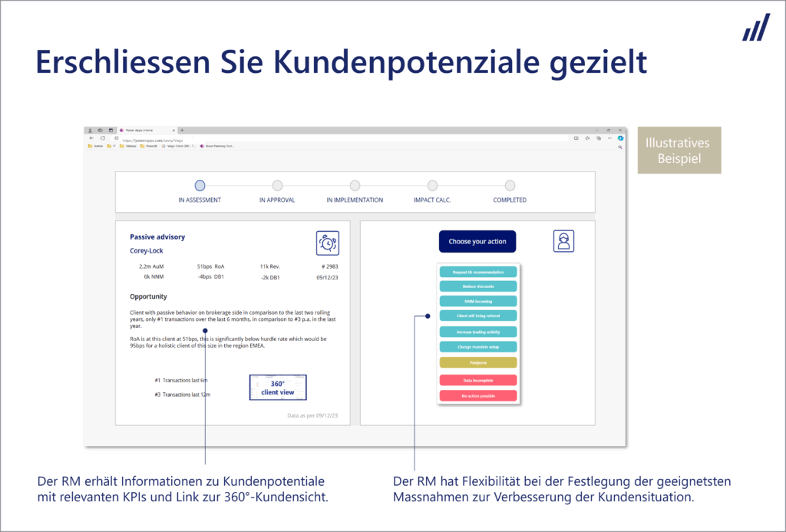Click the browser back arrow
The width and height of the screenshot is (786, 532).
click(91, 138)
